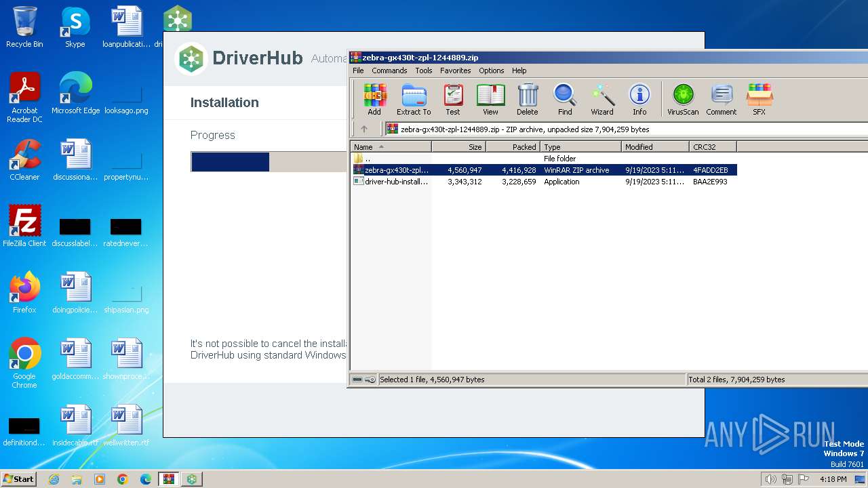
Task: Select the parent folder '..' row
Action: [544, 159]
